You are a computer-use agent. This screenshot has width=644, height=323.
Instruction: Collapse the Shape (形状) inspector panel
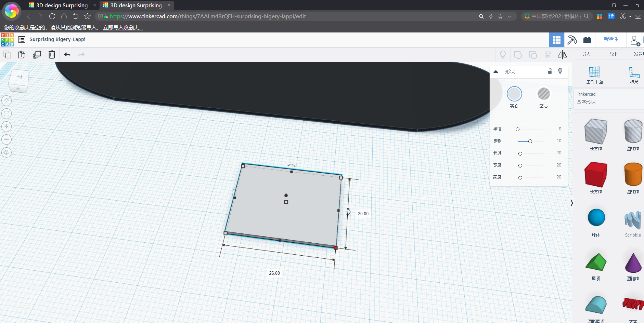click(496, 71)
